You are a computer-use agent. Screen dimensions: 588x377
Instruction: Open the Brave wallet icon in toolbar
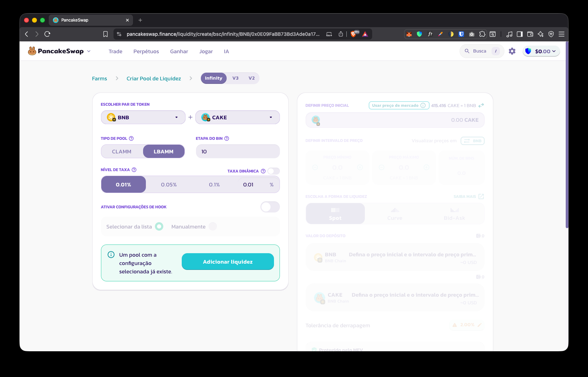pyautogui.click(x=530, y=34)
